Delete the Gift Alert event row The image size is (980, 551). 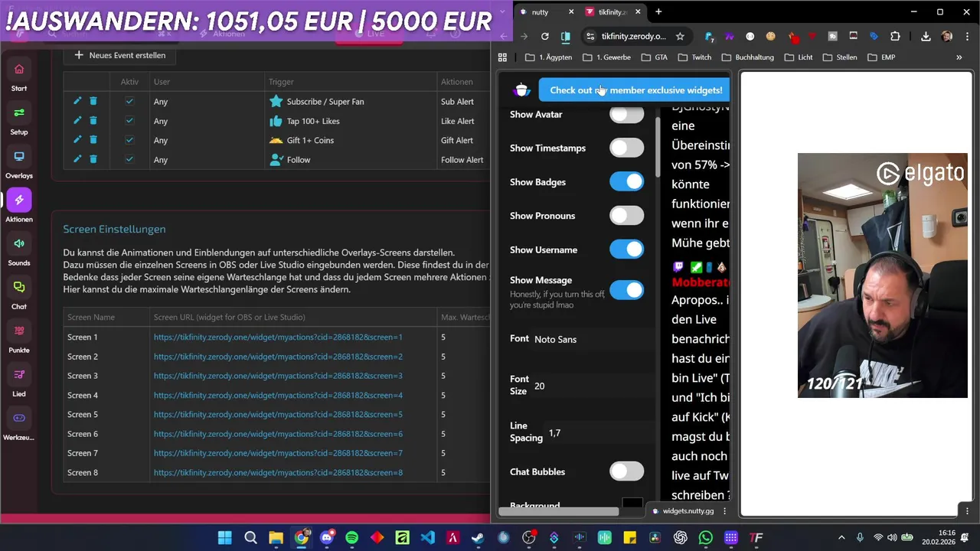click(x=93, y=140)
